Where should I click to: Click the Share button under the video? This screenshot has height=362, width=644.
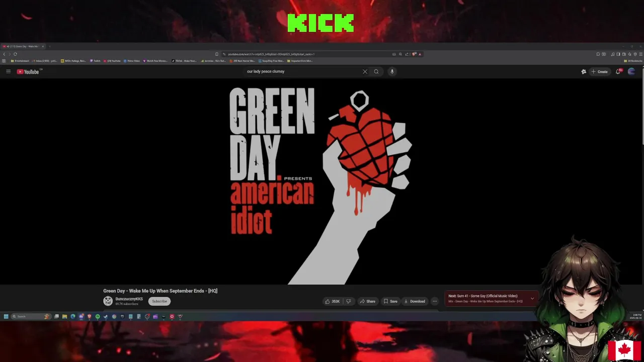point(367,301)
